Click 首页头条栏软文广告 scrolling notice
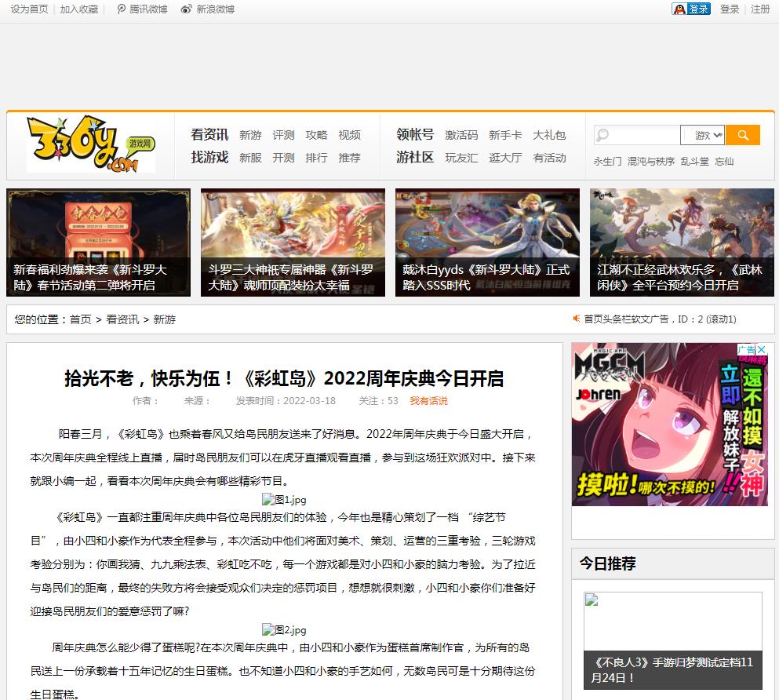Viewport: 779px width, 700px height. tap(660, 319)
